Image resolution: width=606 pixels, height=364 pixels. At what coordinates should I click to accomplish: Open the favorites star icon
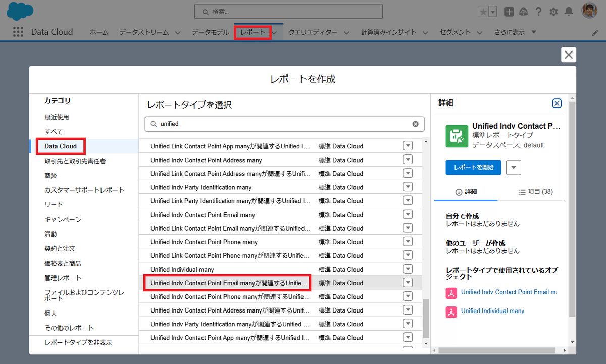[x=483, y=12]
